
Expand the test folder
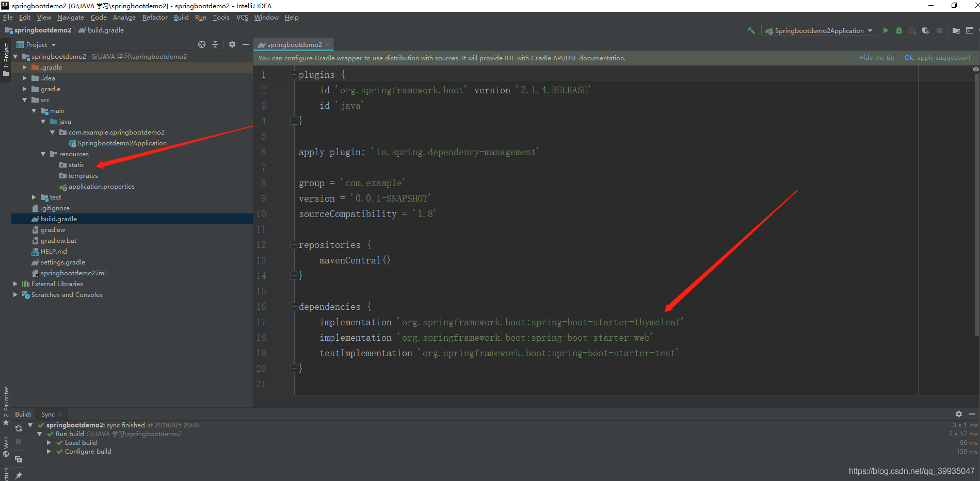(x=34, y=197)
